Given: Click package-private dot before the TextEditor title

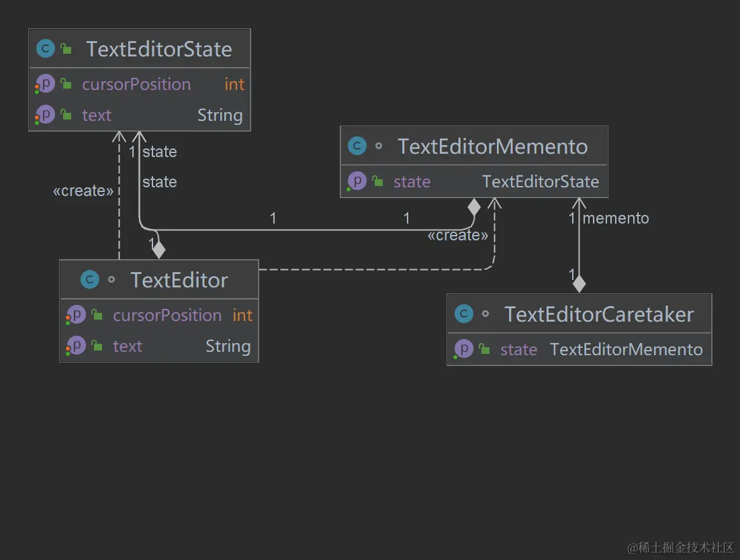Looking at the screenshot, I should [111, 279].
